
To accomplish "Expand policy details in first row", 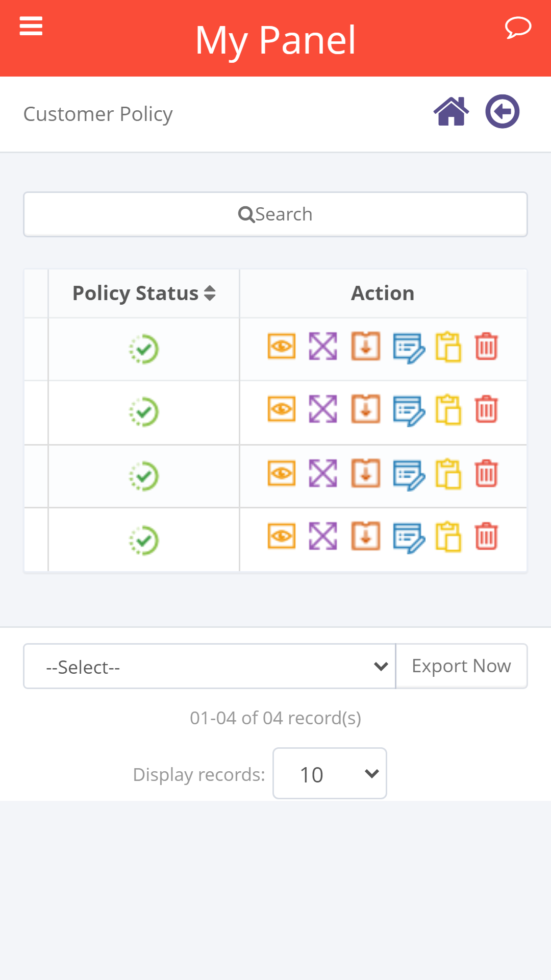I will pyautogui.click(x=323, y=346).
